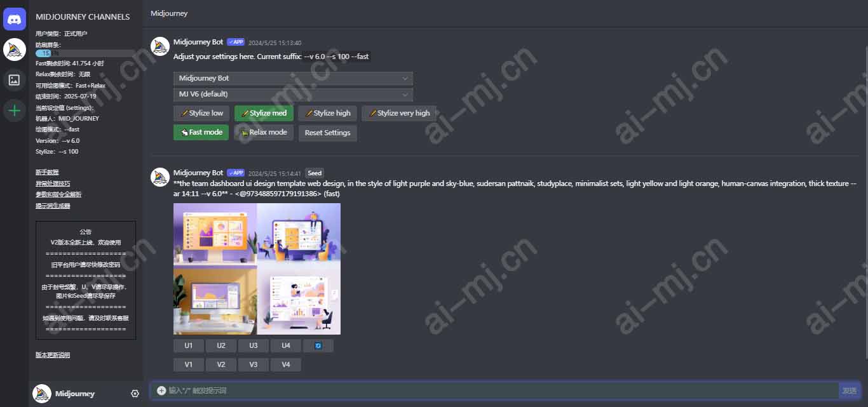Enable Stylize high setting

pyautogui.click(x=328, y=113)
